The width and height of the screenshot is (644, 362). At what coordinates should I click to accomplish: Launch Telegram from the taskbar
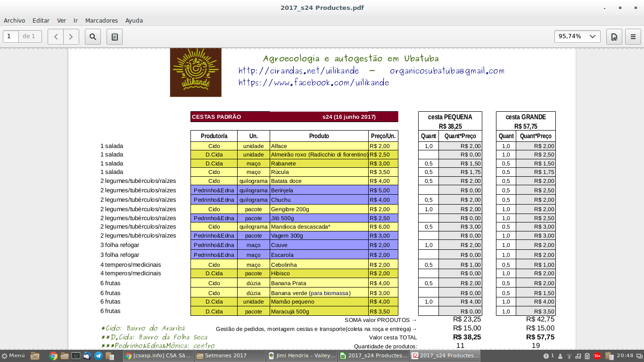(99, 356)
